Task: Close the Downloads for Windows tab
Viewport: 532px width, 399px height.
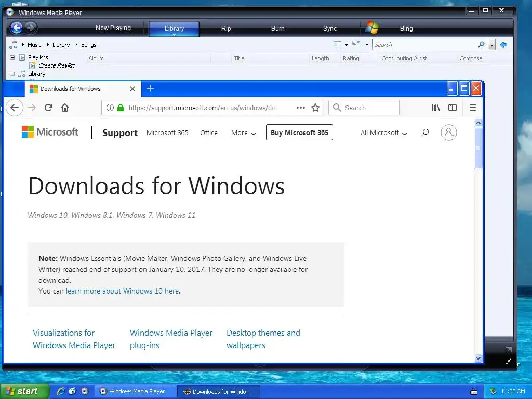Action: point(132,89)
